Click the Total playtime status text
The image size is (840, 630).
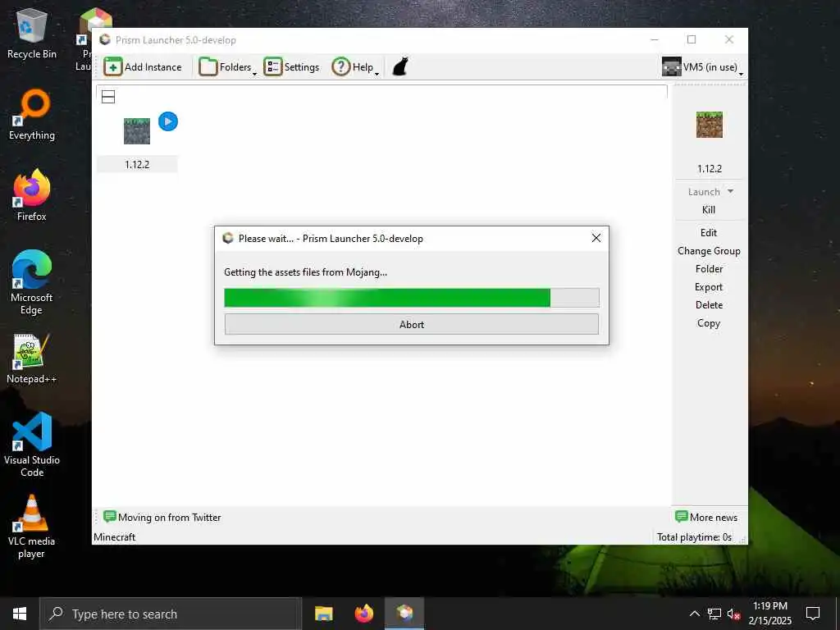[x=694, y=537]
